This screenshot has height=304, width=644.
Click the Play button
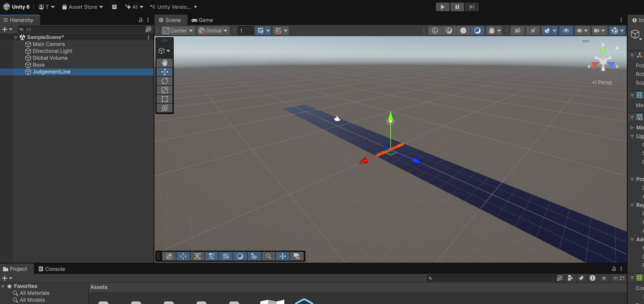click(x=442, y=7)
